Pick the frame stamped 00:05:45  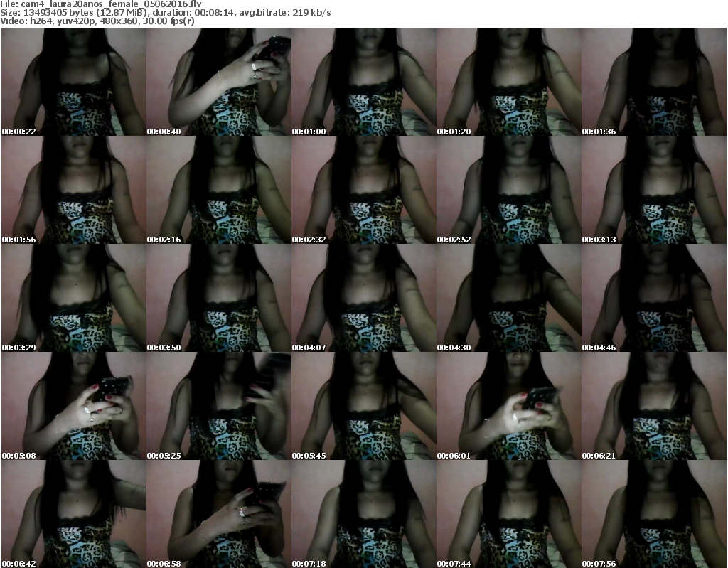point(364,406)
